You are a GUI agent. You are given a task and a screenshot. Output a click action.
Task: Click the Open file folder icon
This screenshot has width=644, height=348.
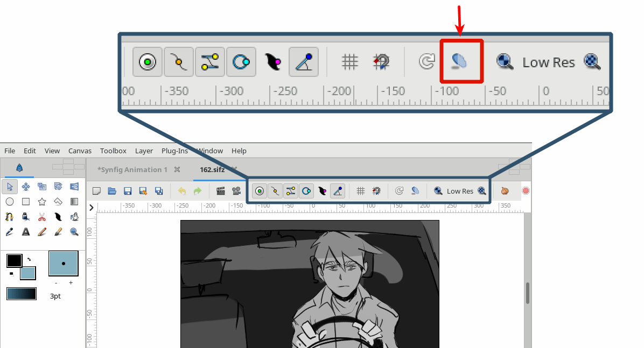[x=112, y=191]
